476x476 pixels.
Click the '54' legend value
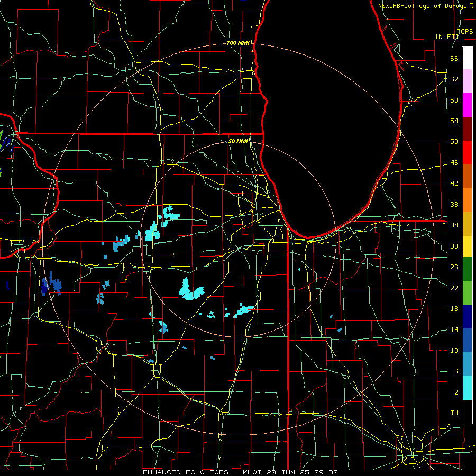pos(454,121)
